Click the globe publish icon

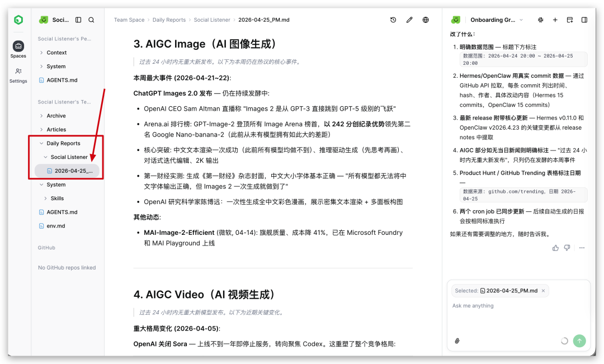pyautogui.click(x=426, y=20)
